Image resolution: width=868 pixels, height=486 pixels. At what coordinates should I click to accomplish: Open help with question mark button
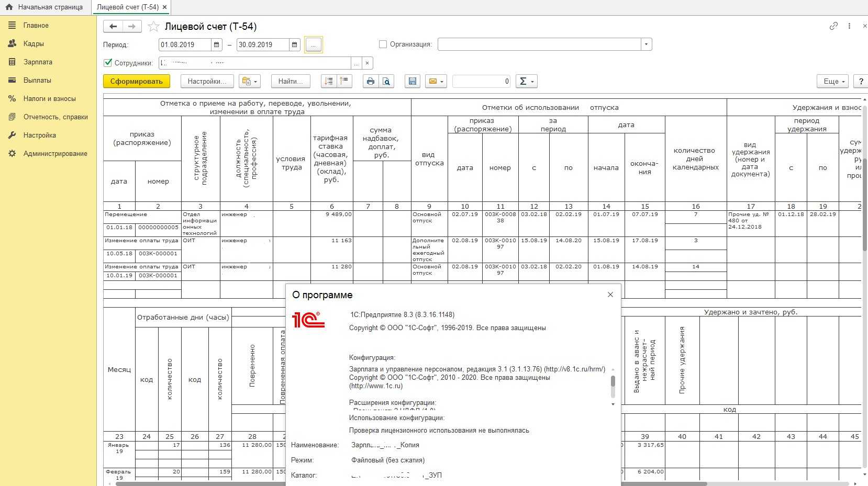[861, 81]
